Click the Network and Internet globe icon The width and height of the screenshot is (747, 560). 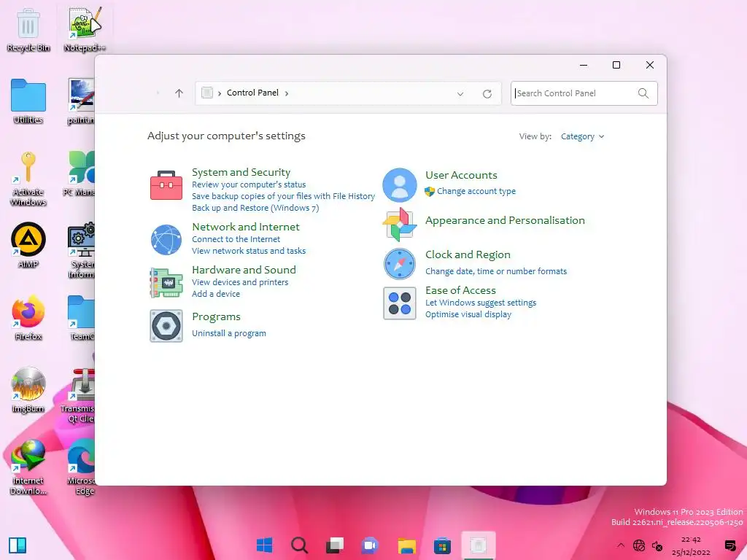tap(166, 240)
